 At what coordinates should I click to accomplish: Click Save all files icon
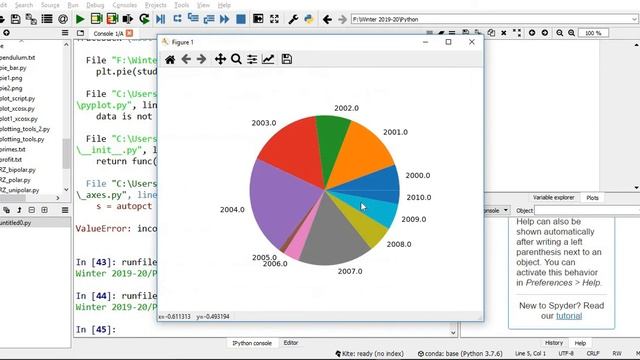pos(31,19)
